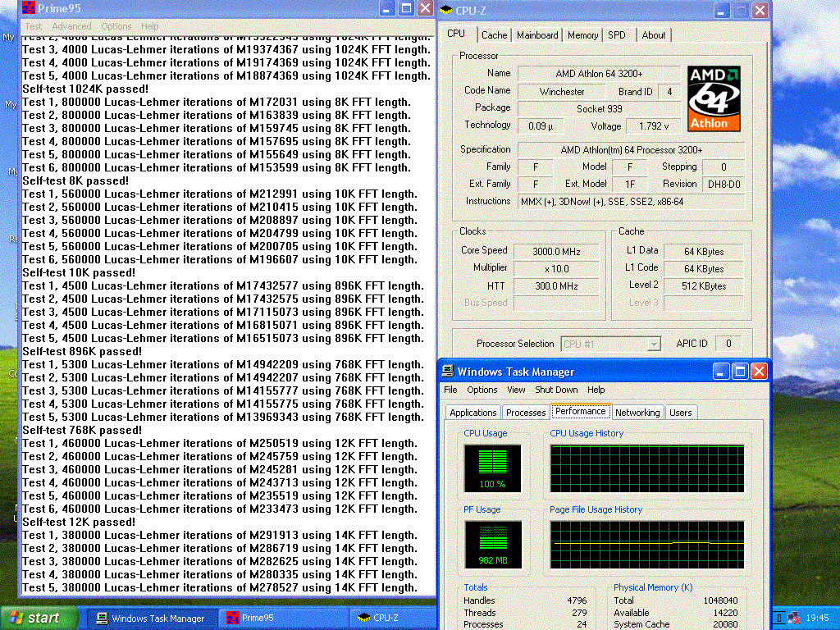Click the CPU-Z taskbar button
This screenshot has width=840, height=630.
(386, 618)
